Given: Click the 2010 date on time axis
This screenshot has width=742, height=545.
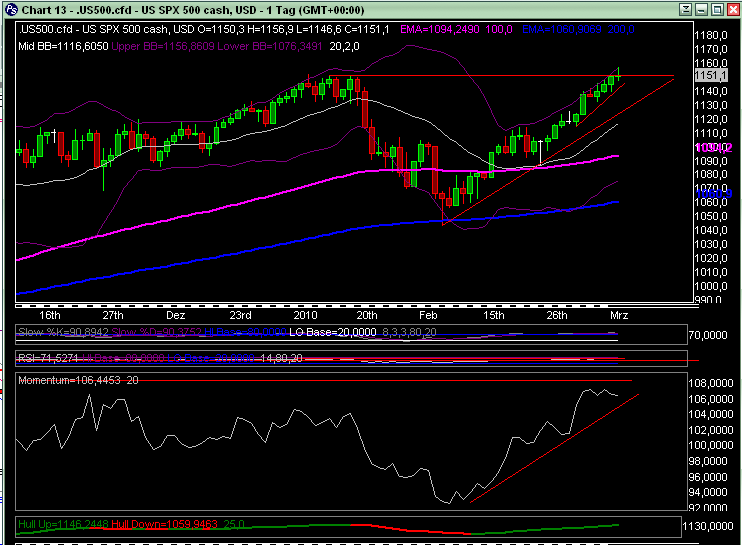Looking at the screenshot, I should tap(305, 315).
